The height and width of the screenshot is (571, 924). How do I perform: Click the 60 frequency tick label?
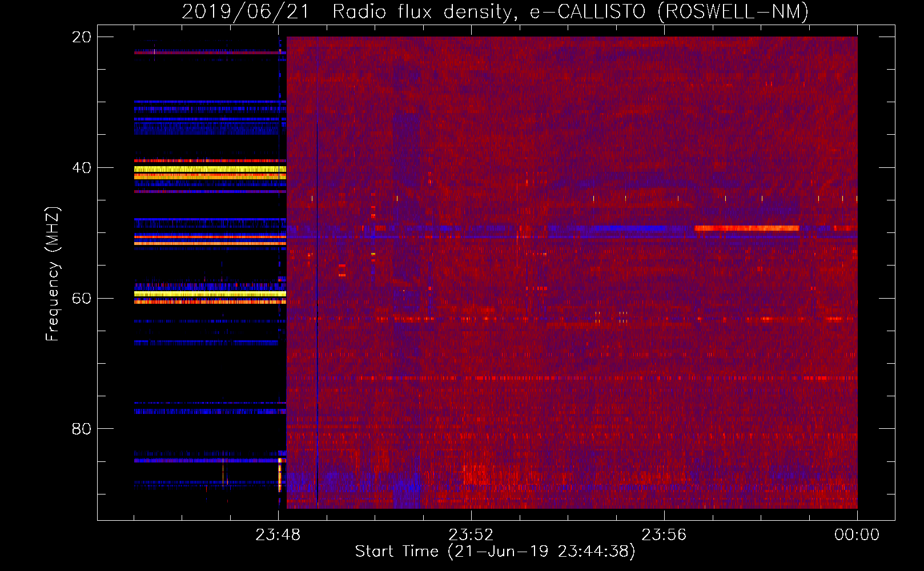coord(82,299)
